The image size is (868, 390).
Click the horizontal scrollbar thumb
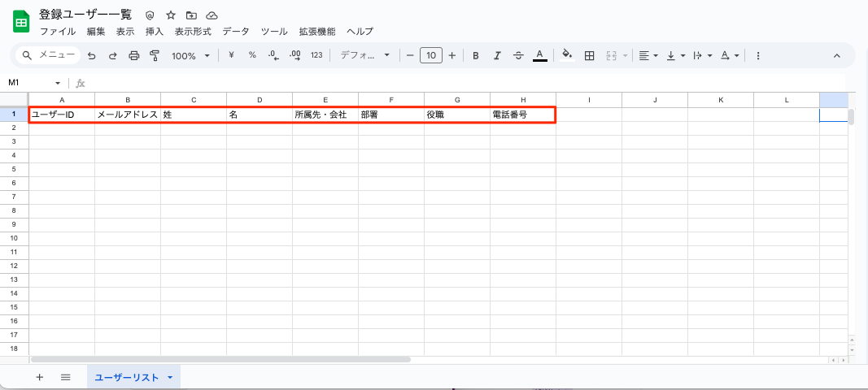(x=221, y=360)
